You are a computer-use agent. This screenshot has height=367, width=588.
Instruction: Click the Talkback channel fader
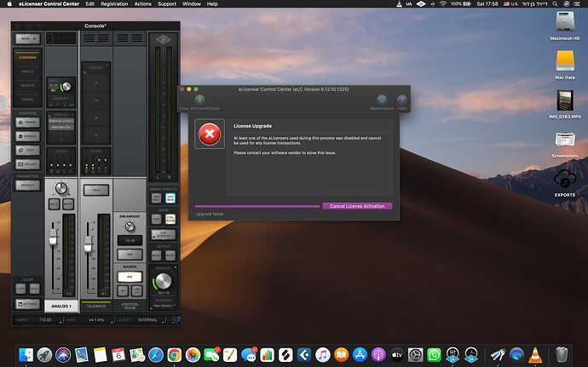(88, 244)
